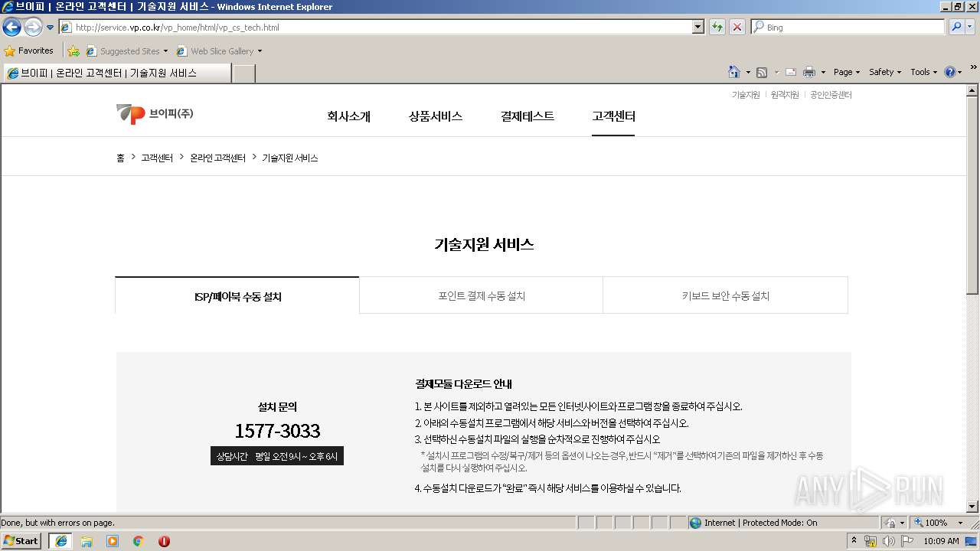
Task: Click the Print icon
Action: click(x=809, y=72)
